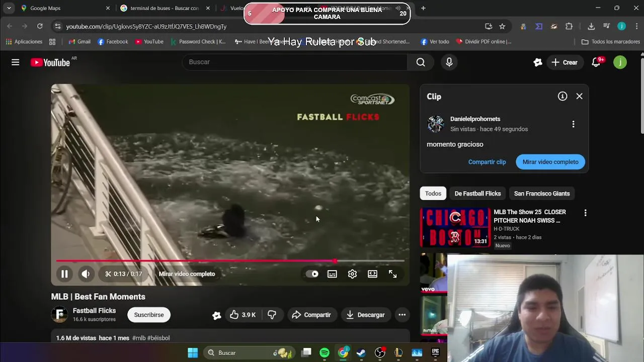Open Facebook bookmark

[x=113, y=42]
